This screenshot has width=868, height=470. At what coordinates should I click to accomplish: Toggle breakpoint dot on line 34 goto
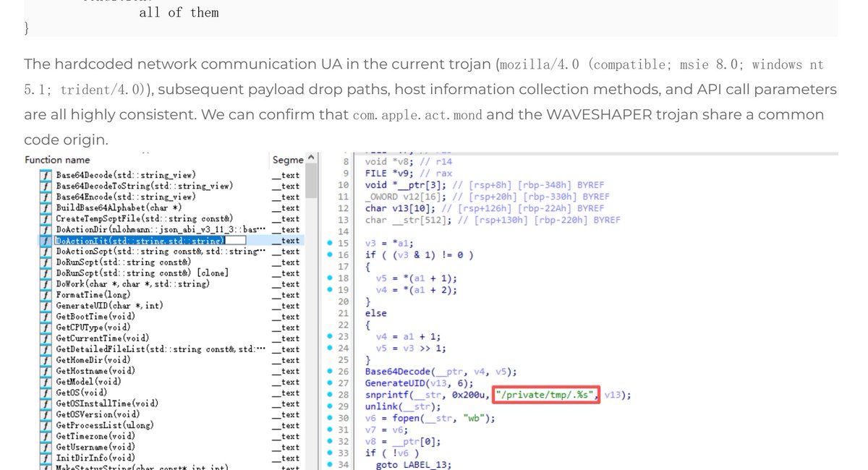tap(328, 465)
